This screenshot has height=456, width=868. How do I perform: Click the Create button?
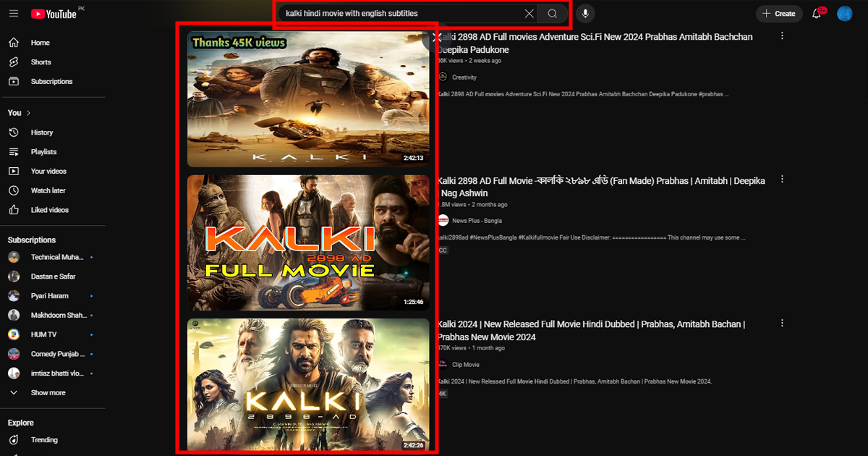coord(779,13)
